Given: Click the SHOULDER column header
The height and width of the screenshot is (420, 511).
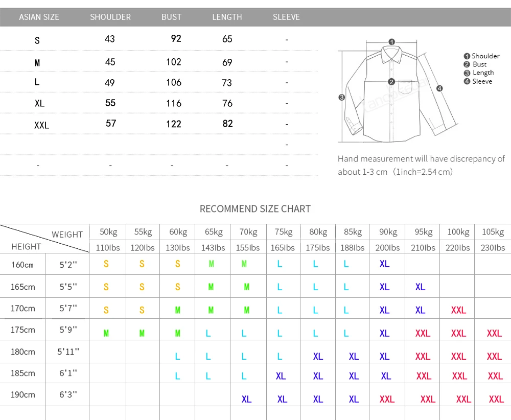Looking at the screenshot, I should 110,17.
